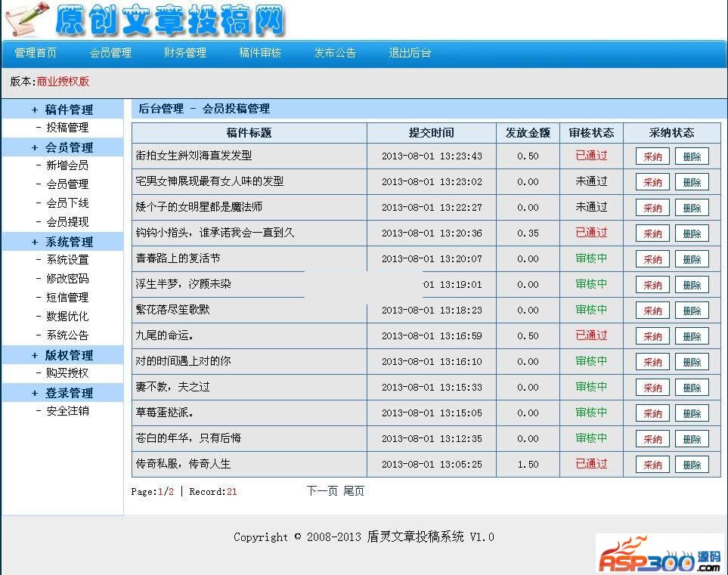Open 新增会员 sidebar link

pos(67,165)
